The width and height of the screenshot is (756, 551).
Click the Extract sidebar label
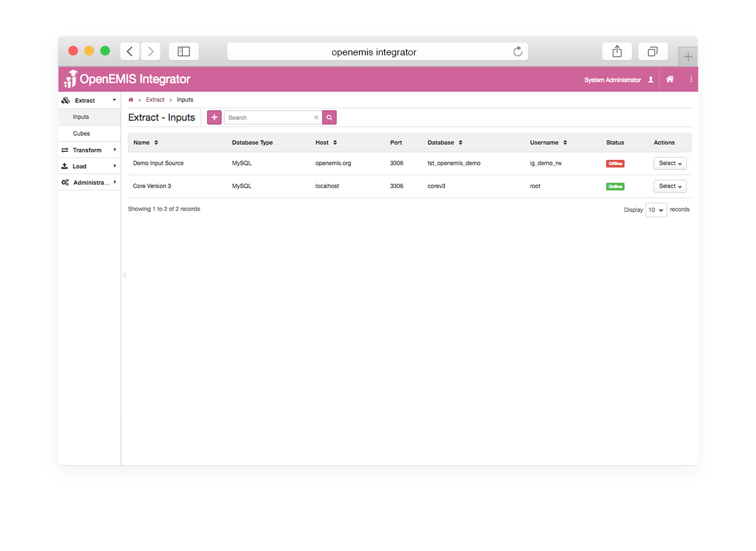pyautogui.click(x=85, y=101)
